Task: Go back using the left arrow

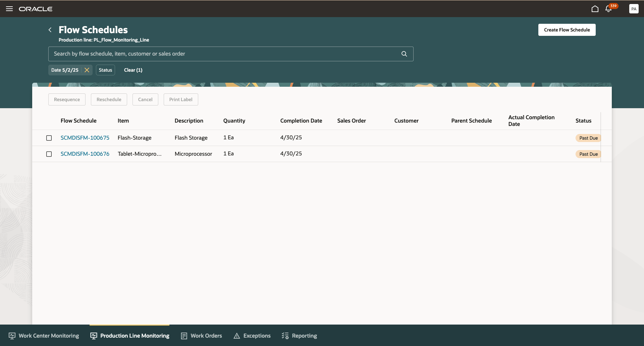Action: pyautogui.click(x=50, y=30)
